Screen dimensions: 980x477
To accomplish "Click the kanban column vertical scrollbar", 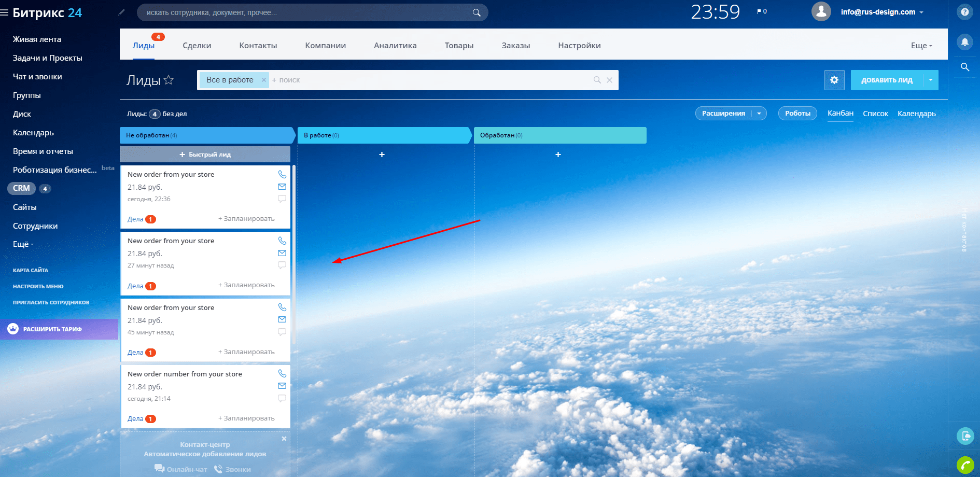I will tap(294, 254).
